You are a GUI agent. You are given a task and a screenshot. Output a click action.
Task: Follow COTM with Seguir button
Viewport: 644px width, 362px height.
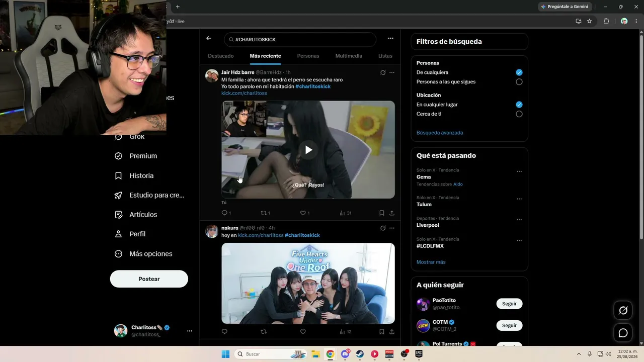509,325
